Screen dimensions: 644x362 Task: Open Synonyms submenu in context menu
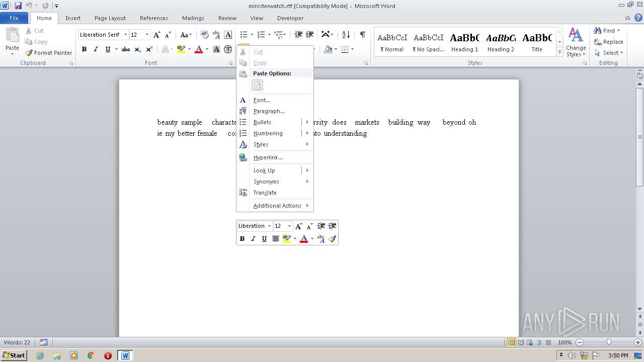(x=275, y=182)
